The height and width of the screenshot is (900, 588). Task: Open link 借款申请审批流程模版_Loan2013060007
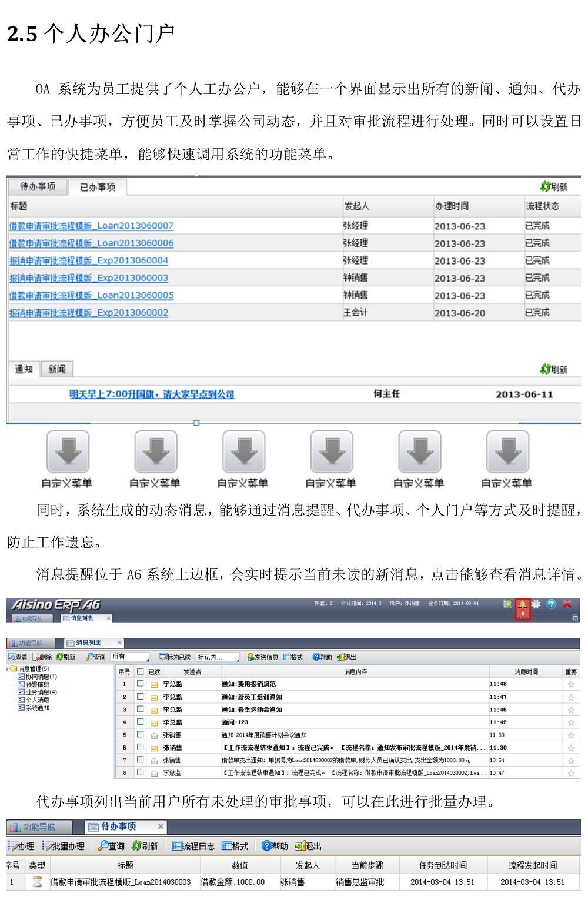coord(91,226)
